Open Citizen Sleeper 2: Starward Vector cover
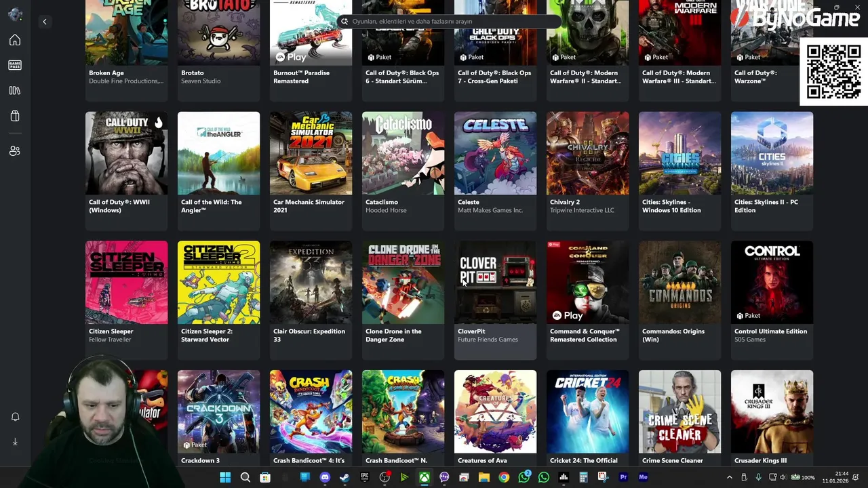868x488 pixels. coord(218,283)
